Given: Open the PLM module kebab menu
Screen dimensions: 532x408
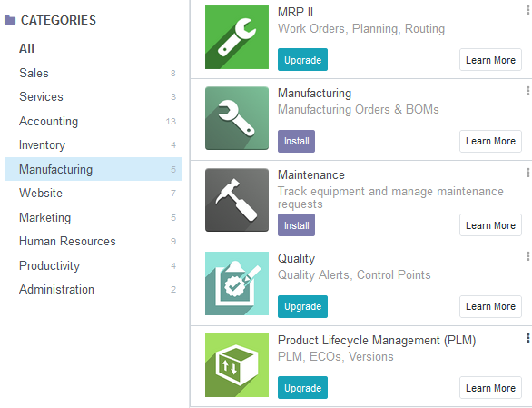Looking at the screenshot, I should (528, 338).
